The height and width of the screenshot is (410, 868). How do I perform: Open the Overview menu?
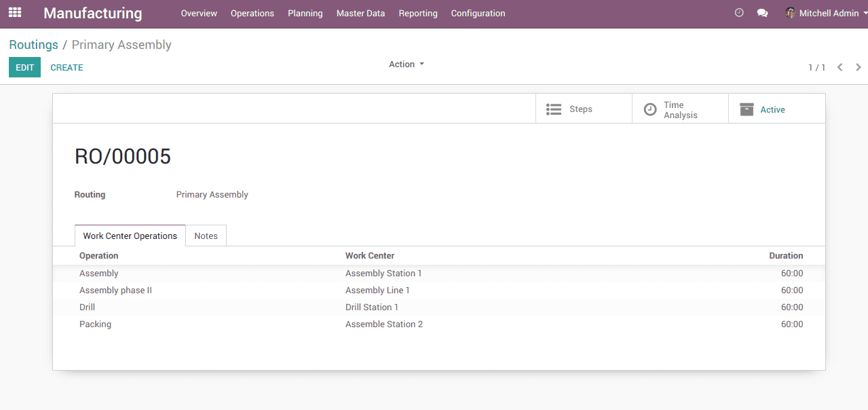(x=199, y=14)
